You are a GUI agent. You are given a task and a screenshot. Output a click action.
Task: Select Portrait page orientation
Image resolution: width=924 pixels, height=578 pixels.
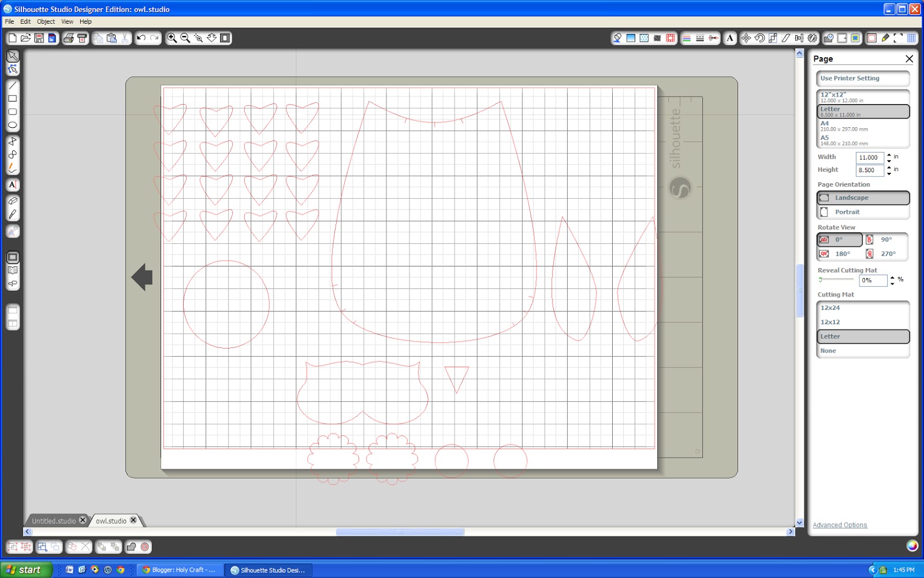click(x=863, y=212)
